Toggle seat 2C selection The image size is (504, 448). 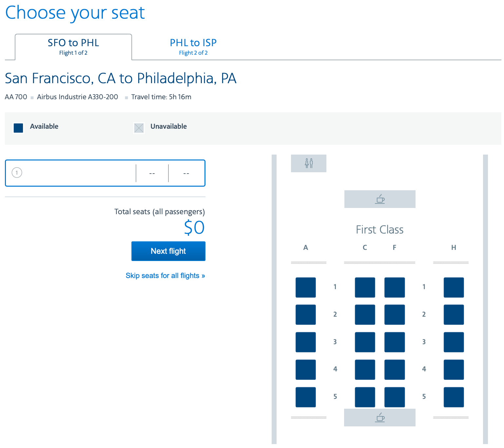[365, 315]
